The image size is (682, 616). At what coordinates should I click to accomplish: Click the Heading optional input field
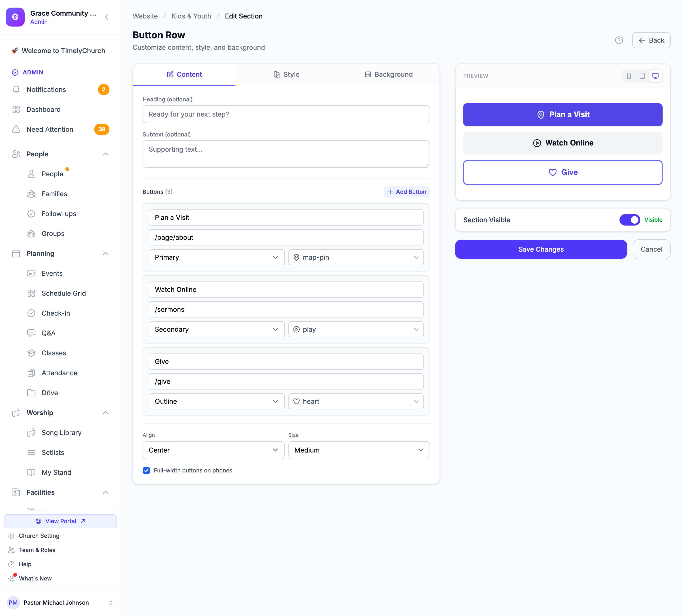coord(286,114)
